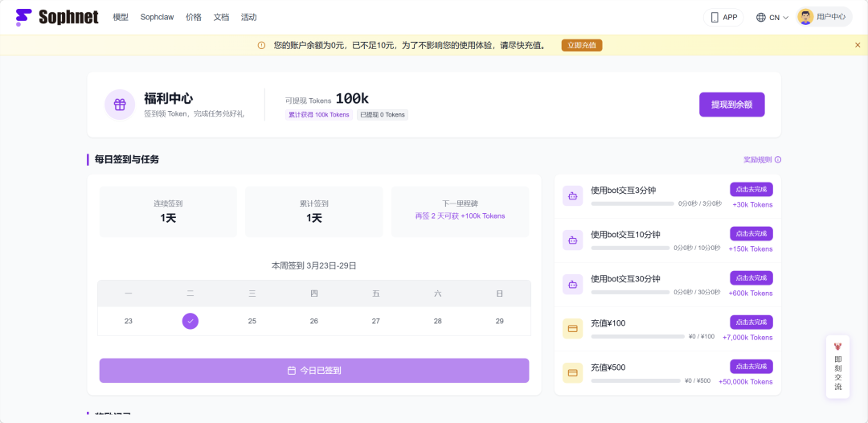Expand the CN language dropdown
868x423 pixels.
point(772,17)
